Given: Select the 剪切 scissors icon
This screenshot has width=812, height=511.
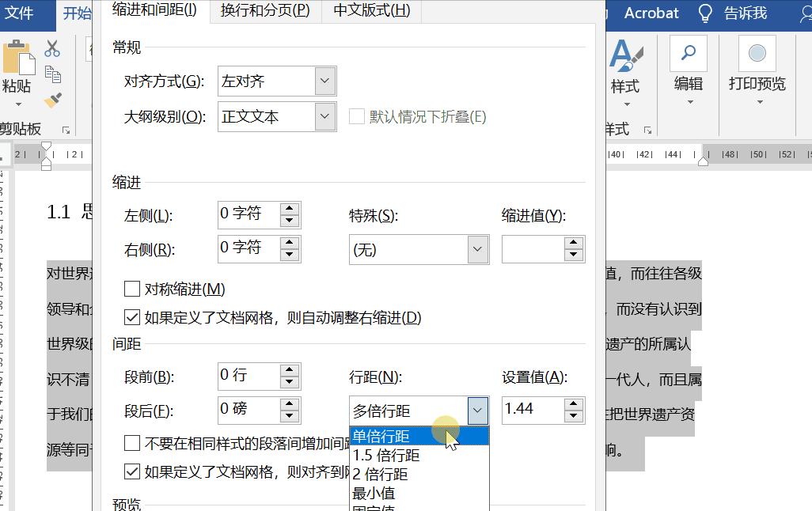Looking at the screenshot, I should click(x=53, y=48).
